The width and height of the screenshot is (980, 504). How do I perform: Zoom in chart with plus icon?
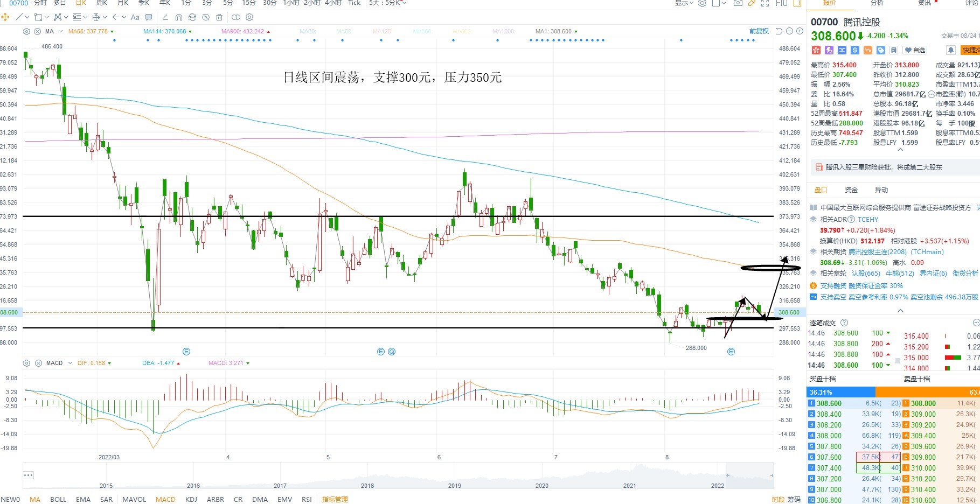(x=798, y=31)
